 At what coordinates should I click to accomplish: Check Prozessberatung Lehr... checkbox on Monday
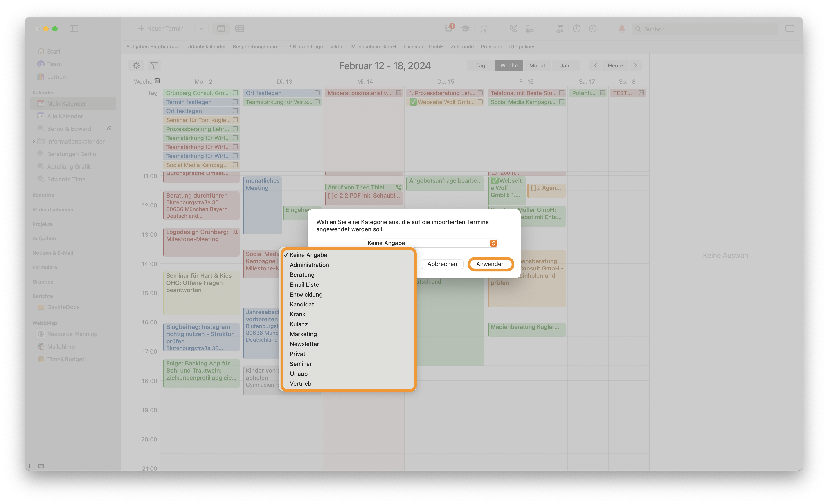coord(235,129)
